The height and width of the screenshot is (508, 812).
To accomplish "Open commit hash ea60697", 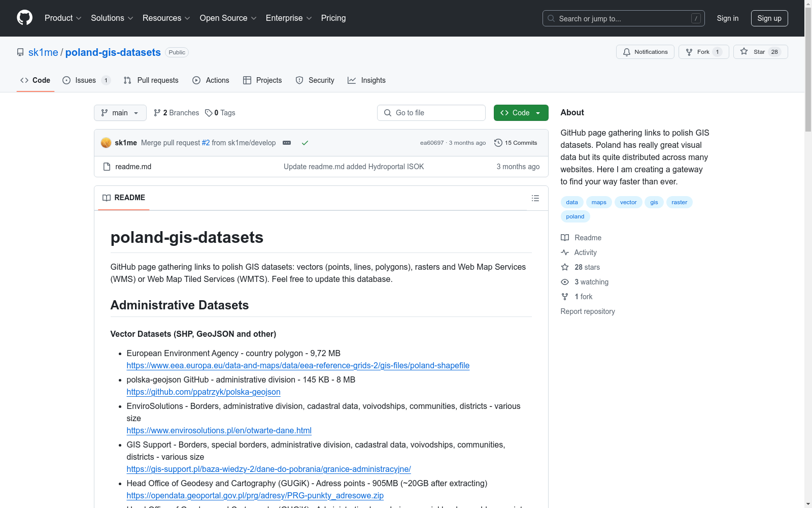I will click(x=432, y=143).
